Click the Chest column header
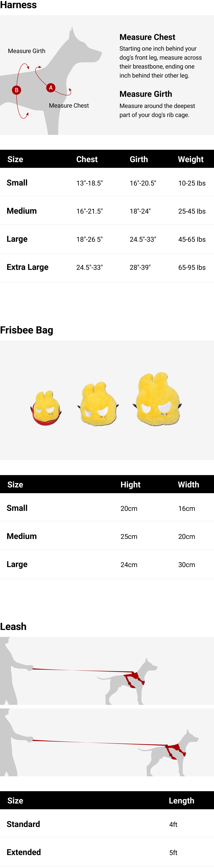Image resolution: width=214 pixels, height=868 pixels. (x=87, y=159)
